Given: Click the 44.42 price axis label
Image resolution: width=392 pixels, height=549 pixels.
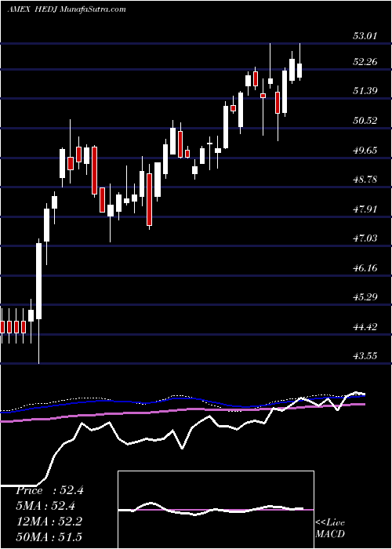Looking at the screenshot, I should coord(365,327).
